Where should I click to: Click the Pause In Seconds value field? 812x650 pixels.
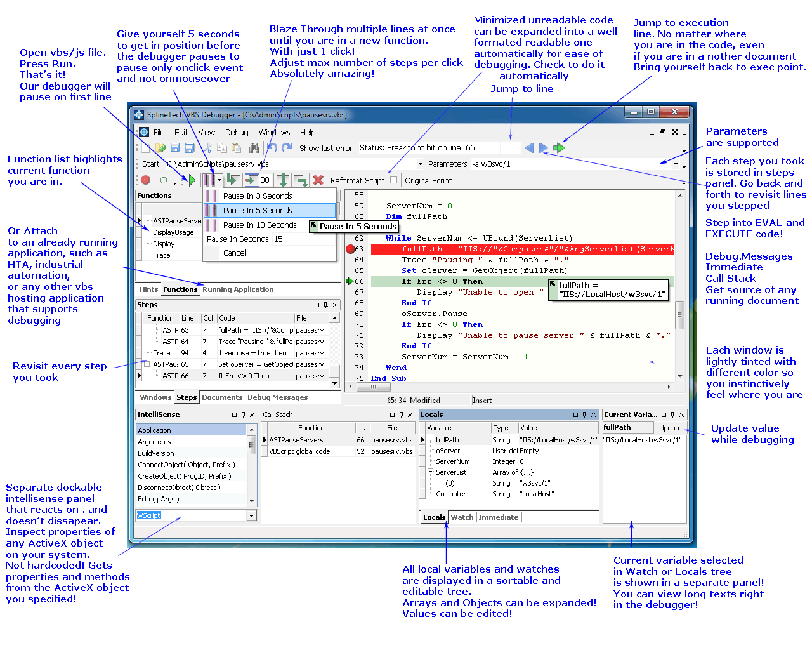[303, 239]
